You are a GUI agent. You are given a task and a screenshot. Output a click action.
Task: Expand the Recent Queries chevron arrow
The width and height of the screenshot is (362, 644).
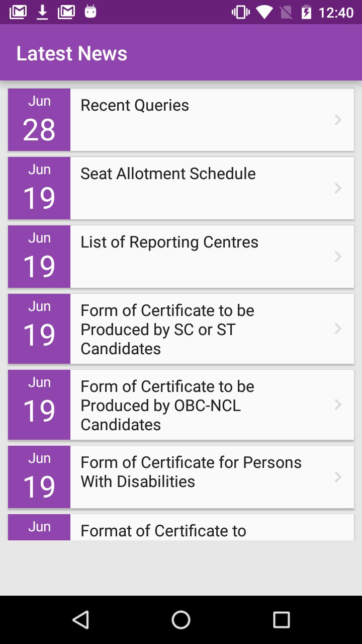click(x=338, y=120)
